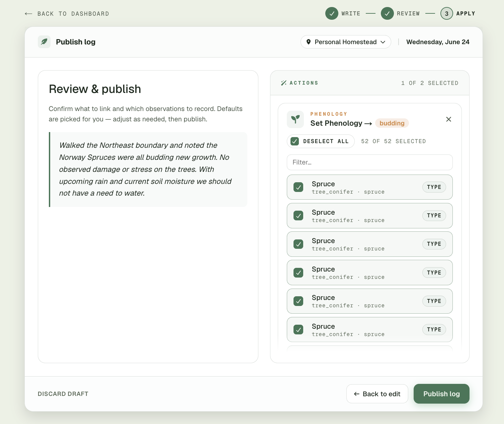Image resolution: width=504 pixels, height=424 pixels.
Task: Remove the Set Phenology action with X
Action: click(x=449, y=119)
